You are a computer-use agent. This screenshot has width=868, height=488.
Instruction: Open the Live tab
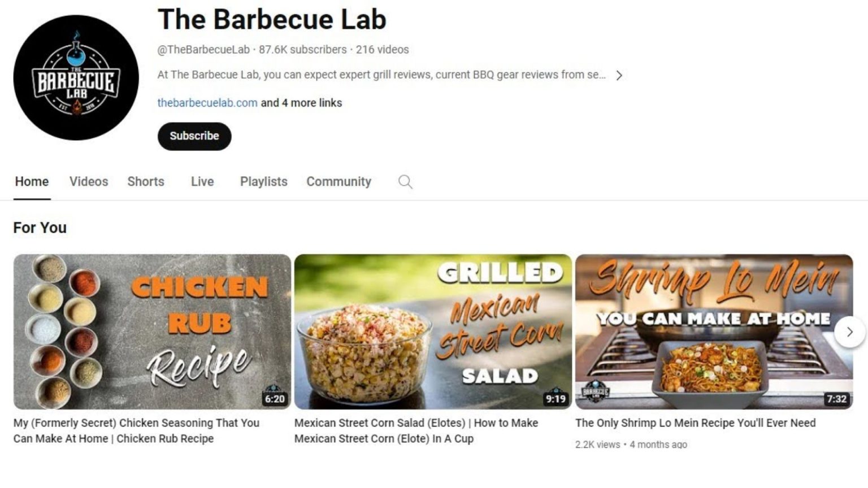click(202, 182)
